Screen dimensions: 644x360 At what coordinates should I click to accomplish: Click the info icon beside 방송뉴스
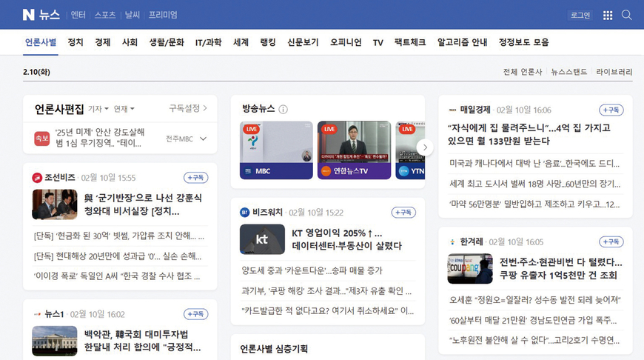point(283,110)
